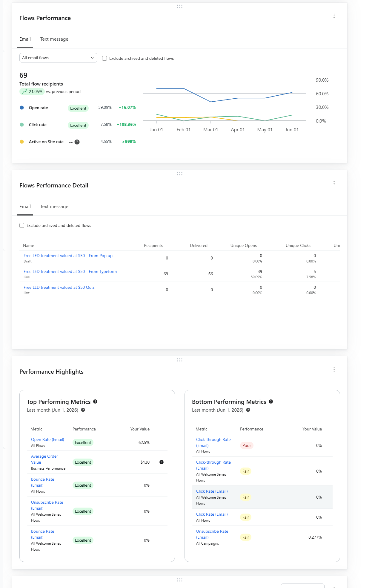Open Unsubscribe Rate (Email) Welcome Series link

(47, 505)
